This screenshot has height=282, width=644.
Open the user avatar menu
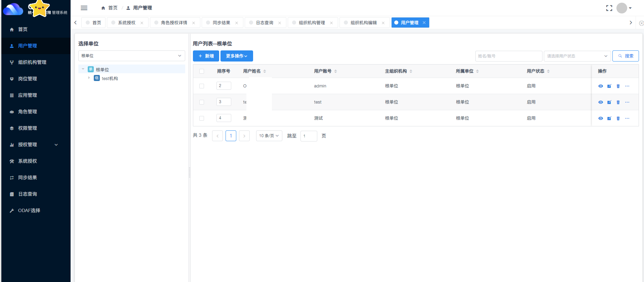point(624,8)
